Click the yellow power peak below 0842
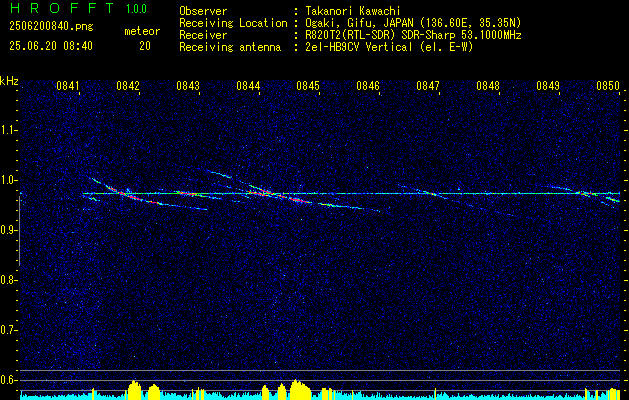 134,390
